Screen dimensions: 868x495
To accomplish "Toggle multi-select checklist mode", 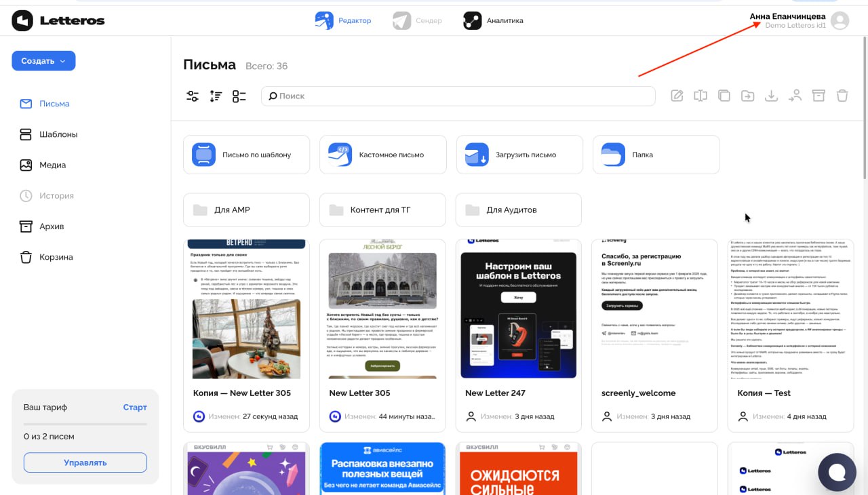I will pos(239,96).
